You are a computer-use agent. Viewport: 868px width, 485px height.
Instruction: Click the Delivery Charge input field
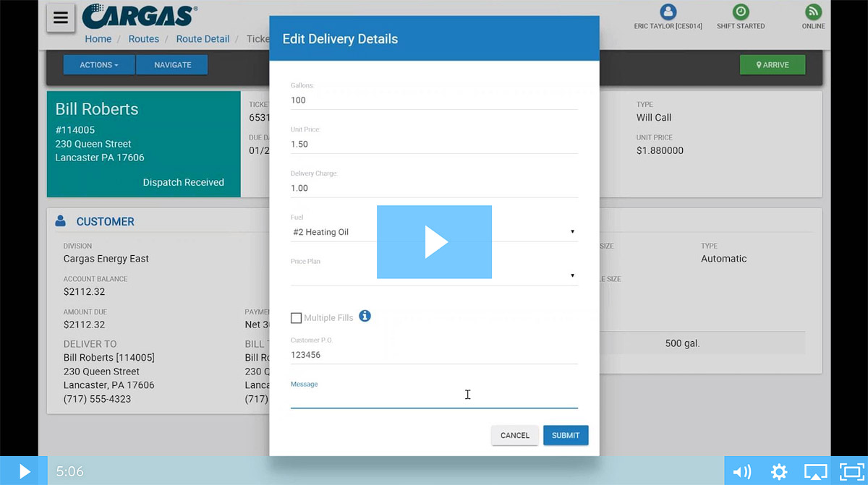(434, 188)
